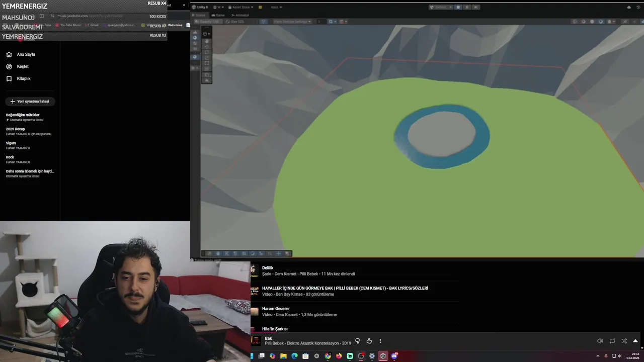The height and width of the screenshot is (362, 644).
Task: Select the Rect tool in the Scene toolbar
Action: point(207,63)
